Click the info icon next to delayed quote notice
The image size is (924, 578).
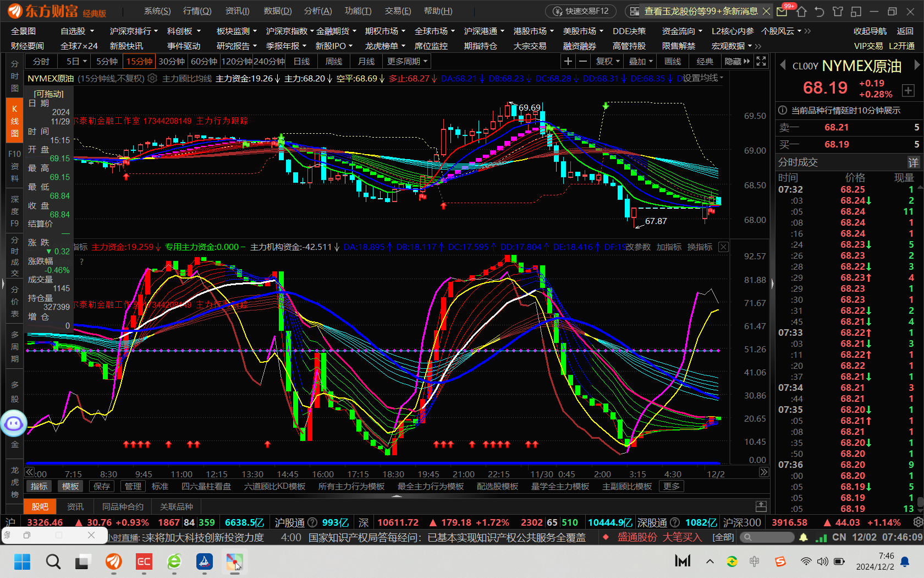point(783,110)
